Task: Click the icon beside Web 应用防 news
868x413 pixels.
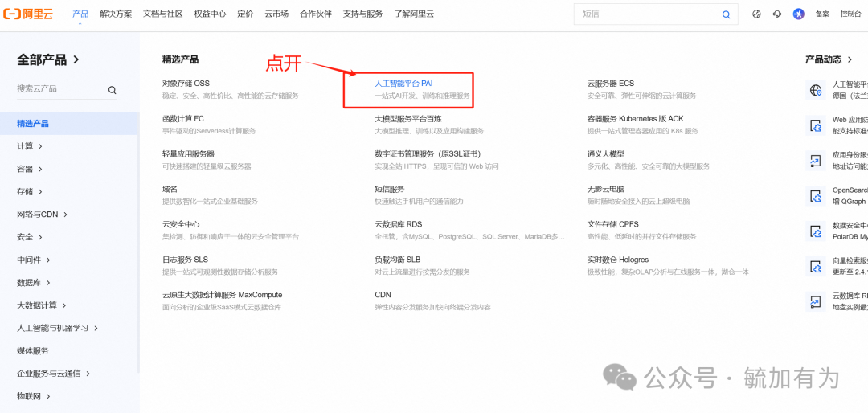Action: click(815, 125)
